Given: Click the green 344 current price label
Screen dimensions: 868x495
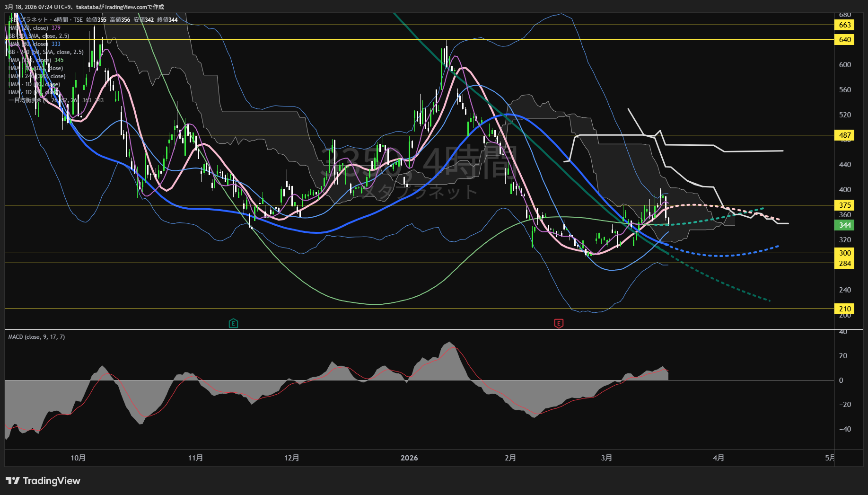Looking at the screenshot, I should [845, 225].
